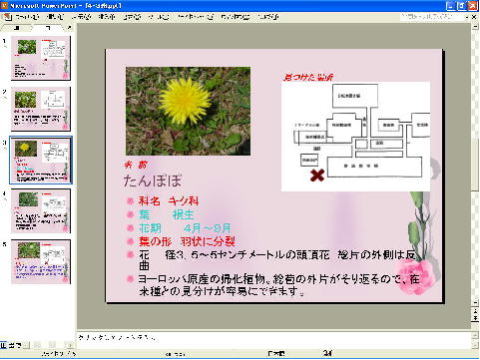Click the notes pane text area
This screenshot has width=480, height=360.
[x=274, y=340]
